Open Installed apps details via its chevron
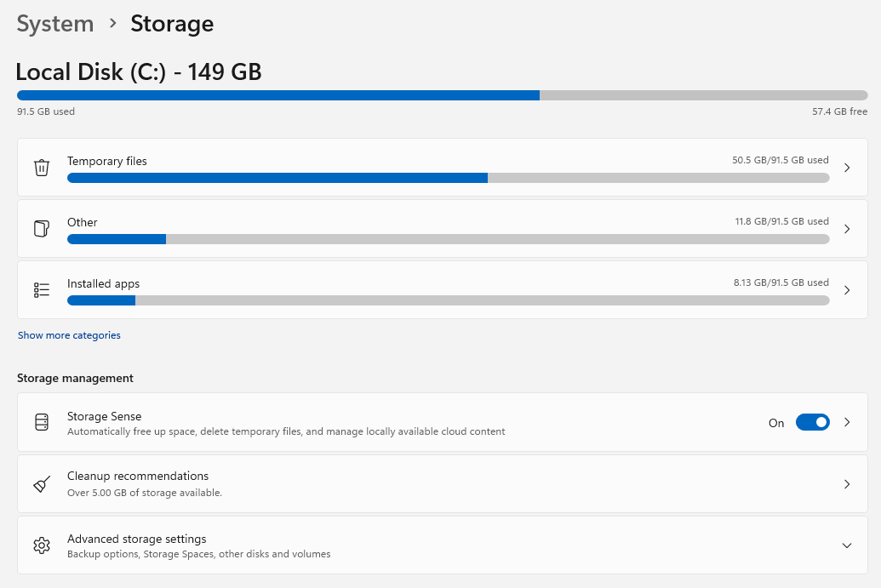The image size is (881, 588). [x=847, y=289]
